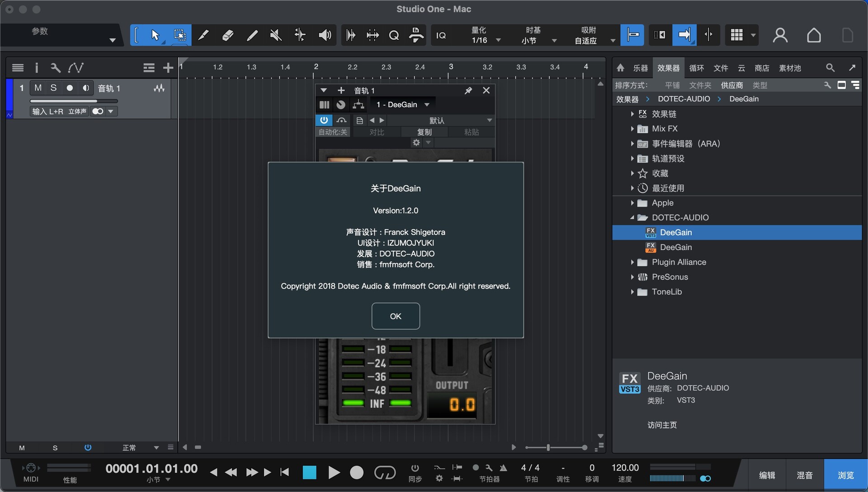Select the Eraser tool
868x492 pixels.
228,35
